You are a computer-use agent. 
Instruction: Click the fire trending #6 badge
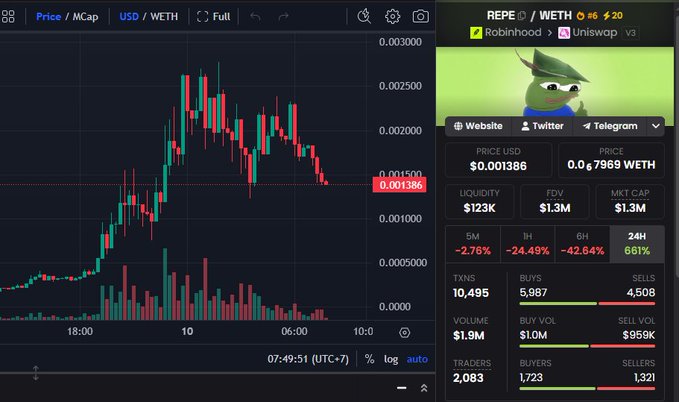587,16
